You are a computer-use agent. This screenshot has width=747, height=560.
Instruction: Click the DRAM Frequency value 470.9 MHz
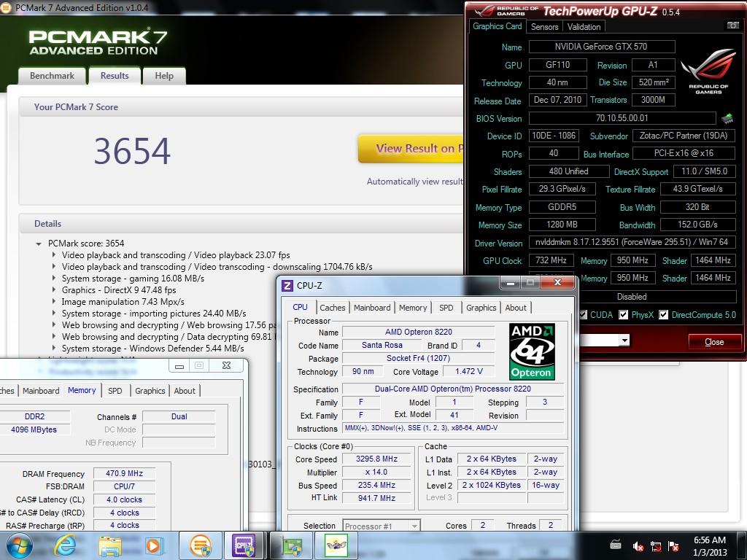click(x=124, y=473)
